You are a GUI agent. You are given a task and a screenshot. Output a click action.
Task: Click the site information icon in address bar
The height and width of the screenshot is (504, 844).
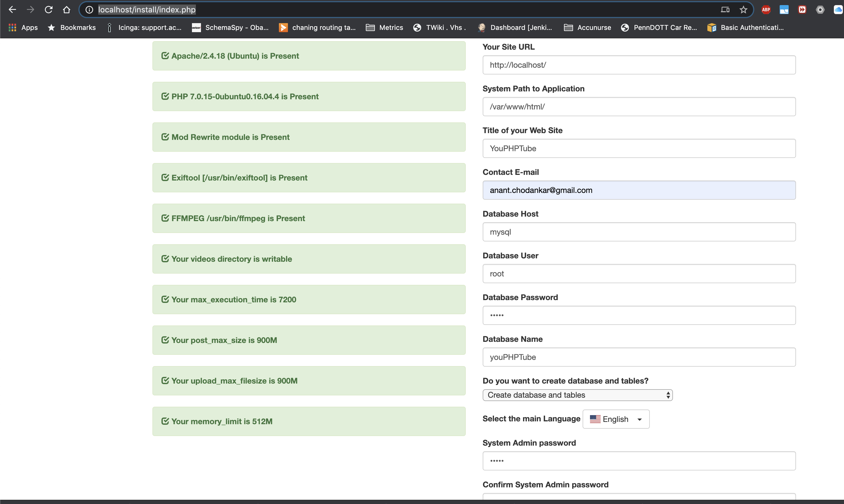[89, 10]
